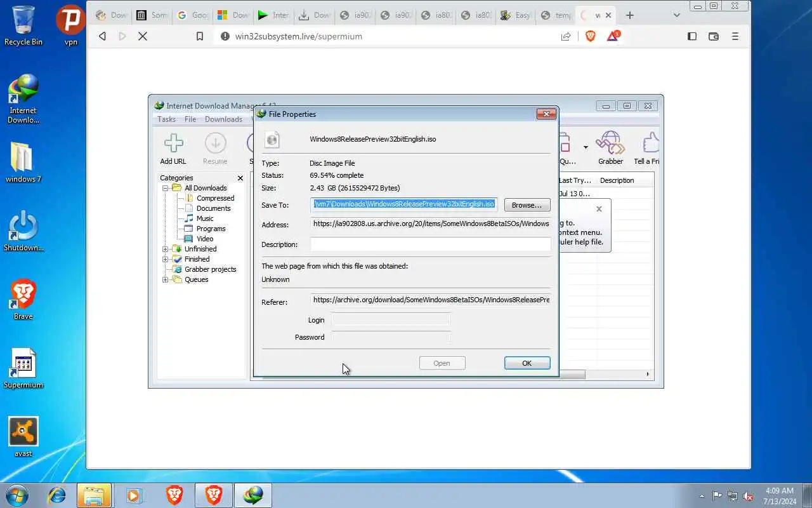Click the Supermium desktop shortcut
812x508 pixels.
tap(23, 368)
